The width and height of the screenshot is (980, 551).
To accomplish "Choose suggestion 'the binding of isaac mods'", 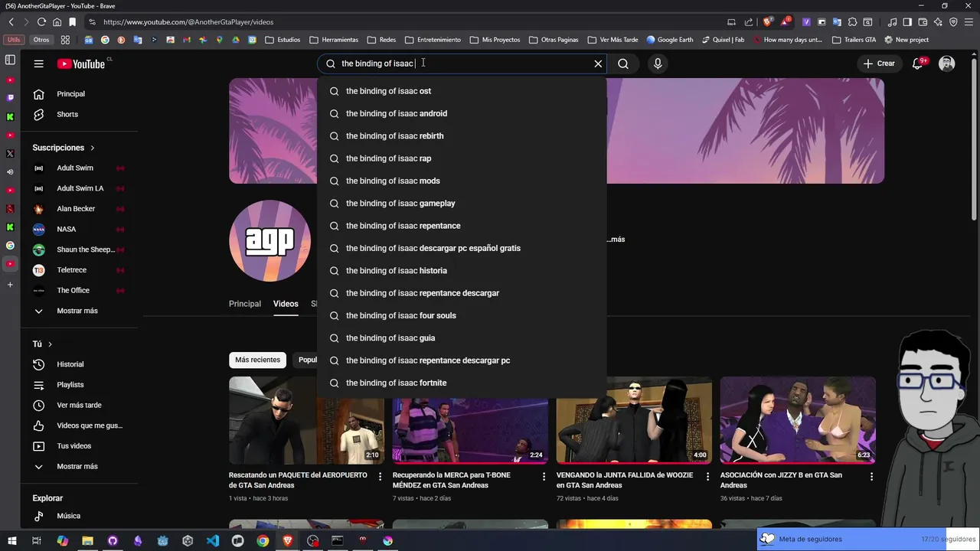I will click(462, 181).
